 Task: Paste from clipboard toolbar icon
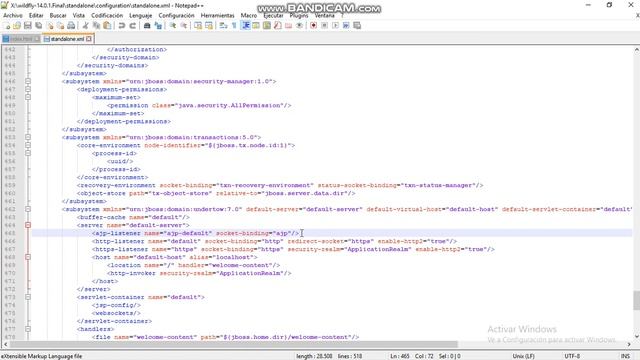click(107, 25)
